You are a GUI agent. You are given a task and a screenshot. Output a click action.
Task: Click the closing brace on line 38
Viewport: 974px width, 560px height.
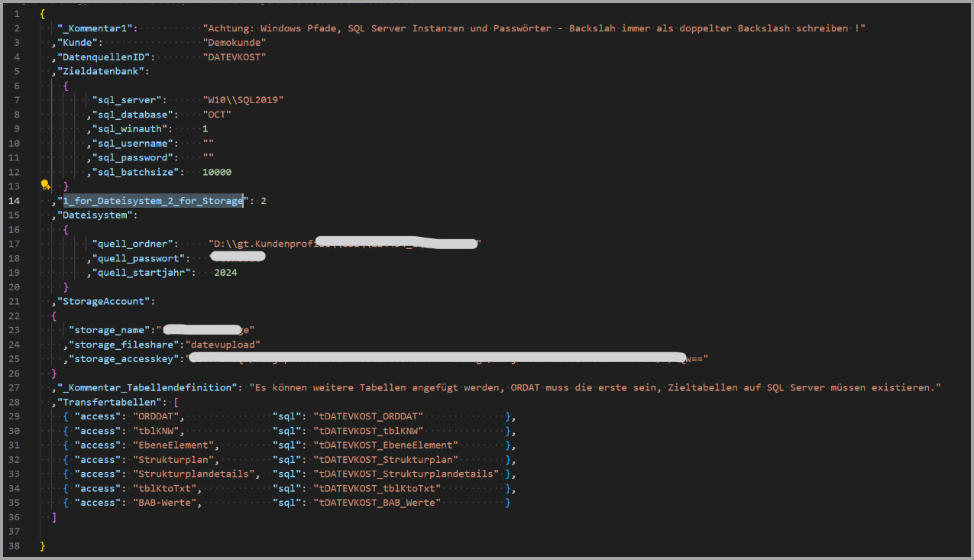click(43, 545)
